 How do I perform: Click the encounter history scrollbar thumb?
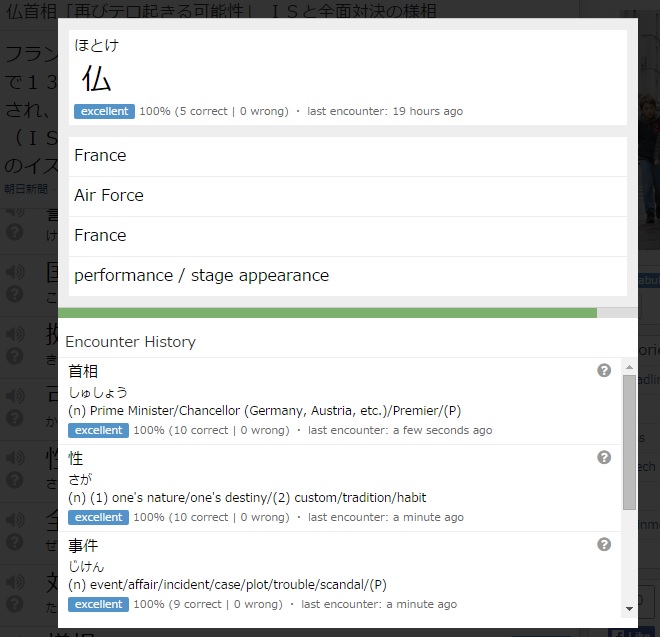click(629, 440)
